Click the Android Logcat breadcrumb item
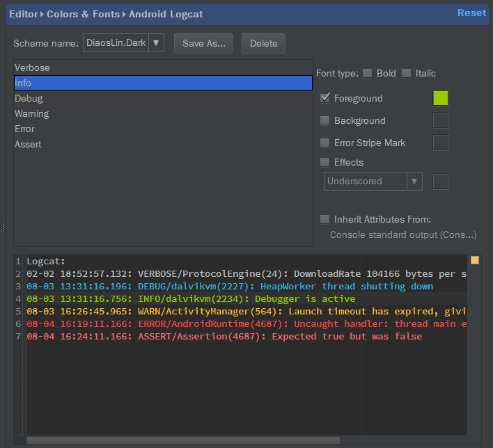The height and width of the screenshot is (448, 493). (x=166, y=14)
